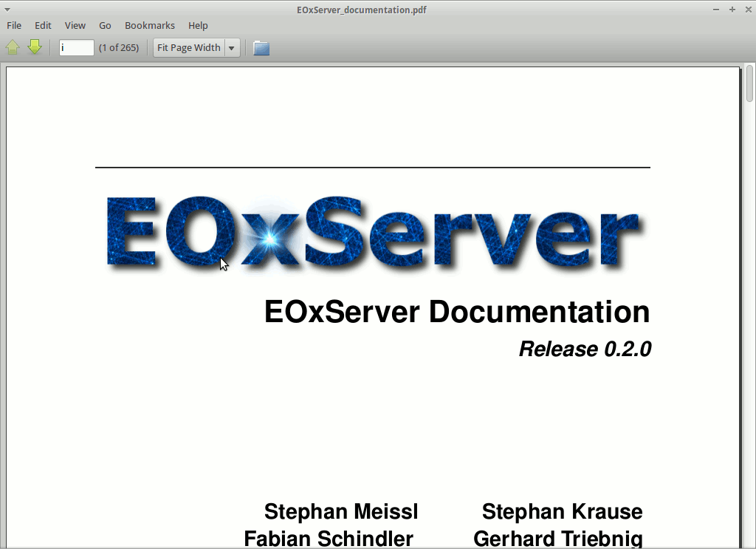The height and width of the screenshot is (549, 756).
Task: Open the Help menu
Action: pos(198,26)
